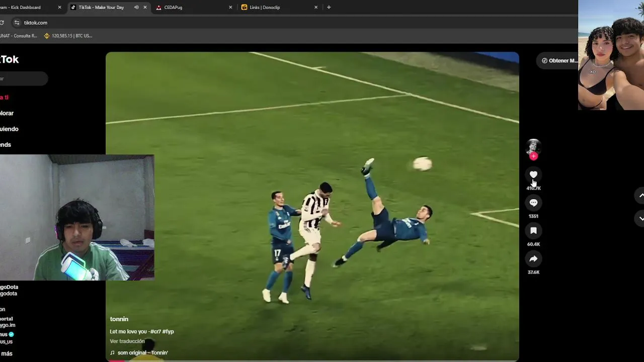The height and width of the screenshot is (362, 644).
Task: Open the Siguiendo sidebar item
Action: click(x=9, y=129)
